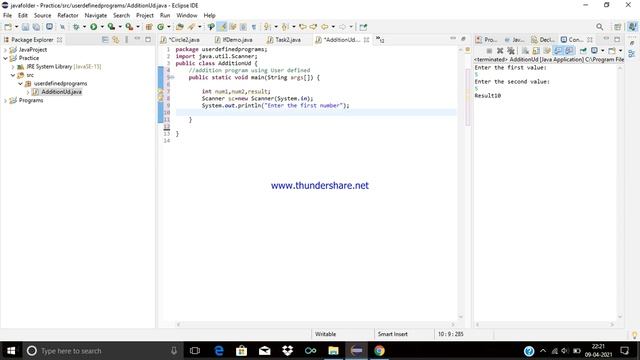
Task: Open the toolbar Quick Access search icon
Action: [x=599, y=27]
